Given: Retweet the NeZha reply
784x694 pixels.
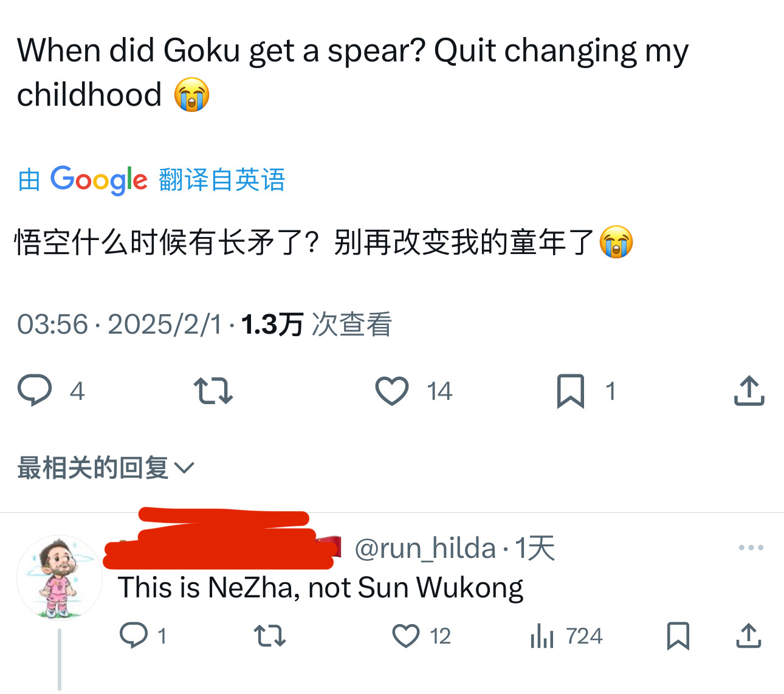Looking at the screenshot, I should [x=269, y=636].
